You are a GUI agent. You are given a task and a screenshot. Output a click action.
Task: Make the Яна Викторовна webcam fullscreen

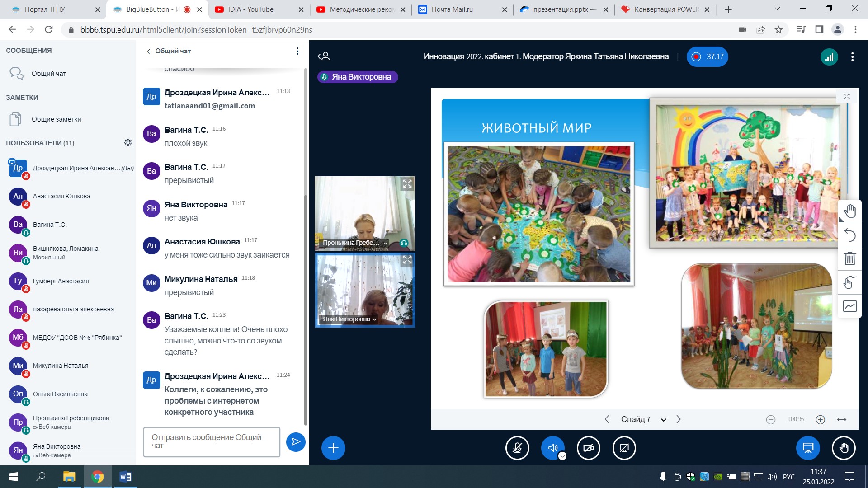click(407, 260)
